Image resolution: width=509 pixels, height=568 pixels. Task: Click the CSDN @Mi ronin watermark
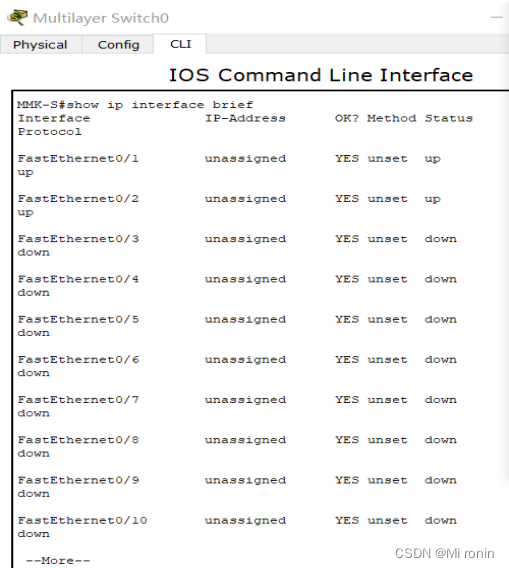445,554
